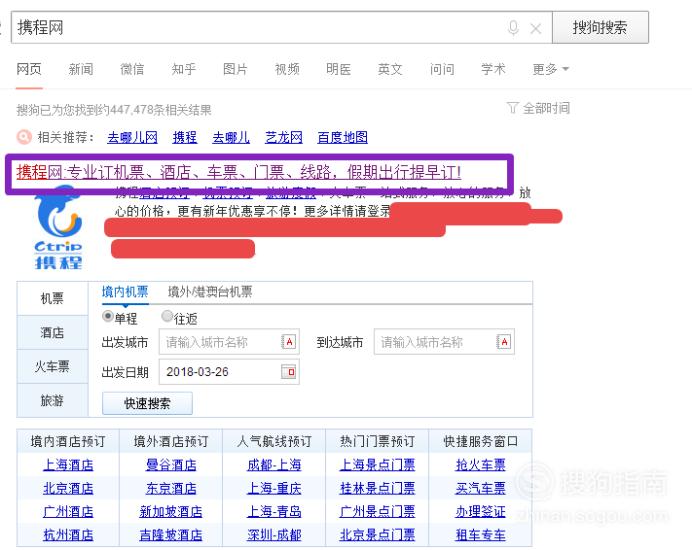The height and width of the screenshot is (550, 692).
Task: Click the 到达城市 input field
Action: (444, 342)
